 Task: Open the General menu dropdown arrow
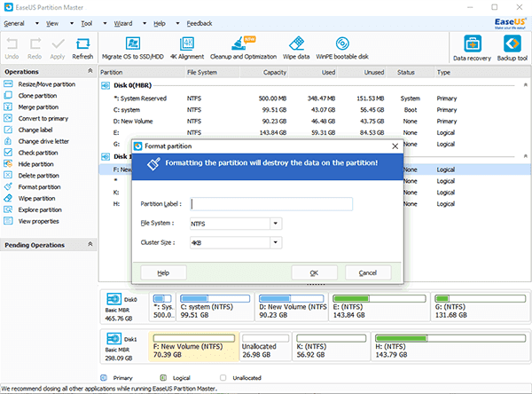tap(37, 23)
